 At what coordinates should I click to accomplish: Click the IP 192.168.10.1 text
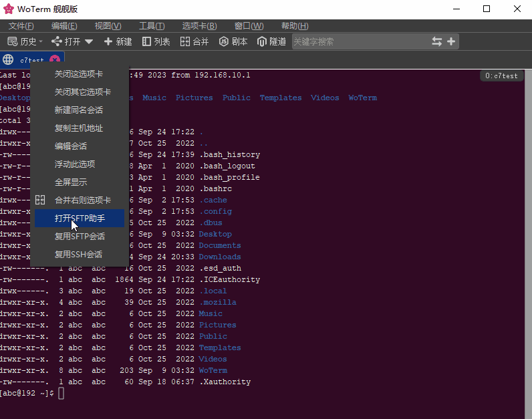click(x=223, y=75)
